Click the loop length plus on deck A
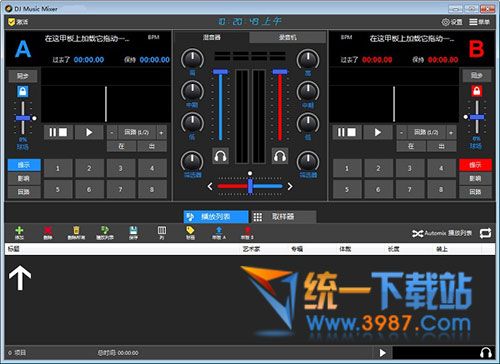Viewport: 500px width, 364px height. (161, 133)
